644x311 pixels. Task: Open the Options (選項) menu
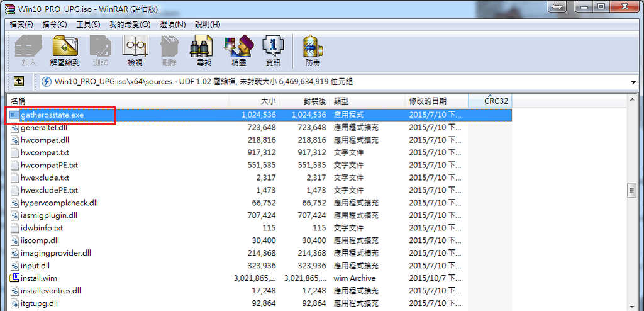[173, 25]
